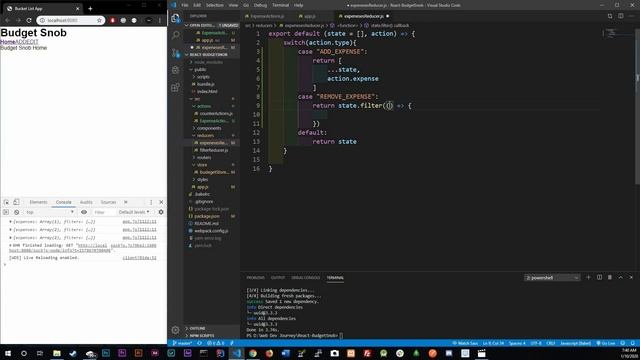Open Chrome from the taskbar
The width and height of the screenshot is (640, 360).
(253, 353)
